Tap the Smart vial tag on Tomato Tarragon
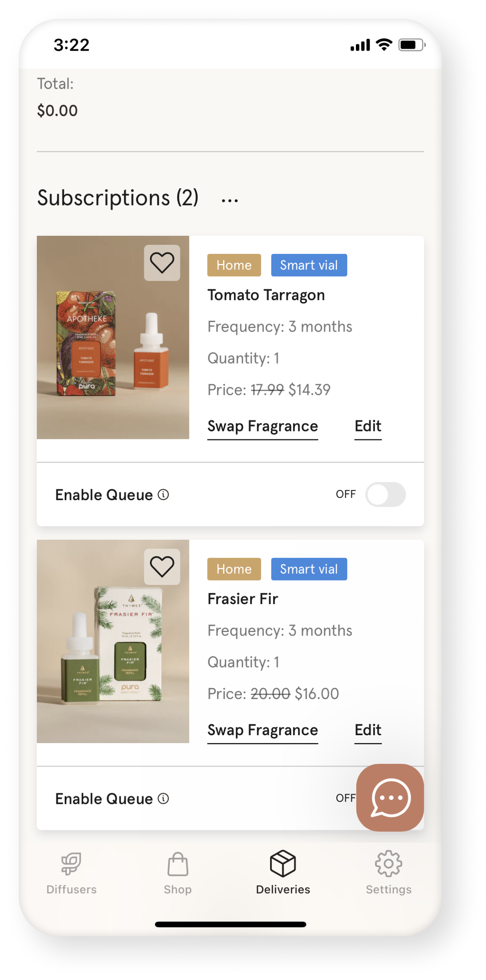486x980 pixels. point(309,265)
